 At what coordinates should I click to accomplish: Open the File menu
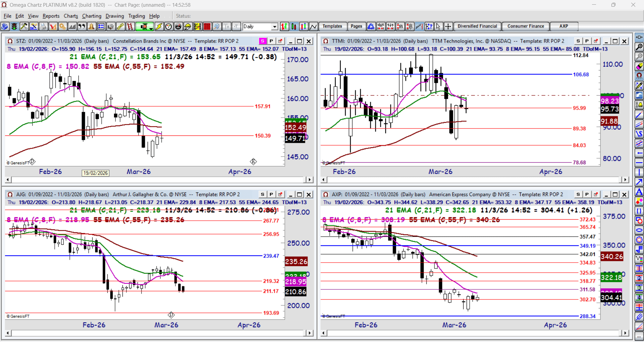pyautogui.click(x=7, y=16)
